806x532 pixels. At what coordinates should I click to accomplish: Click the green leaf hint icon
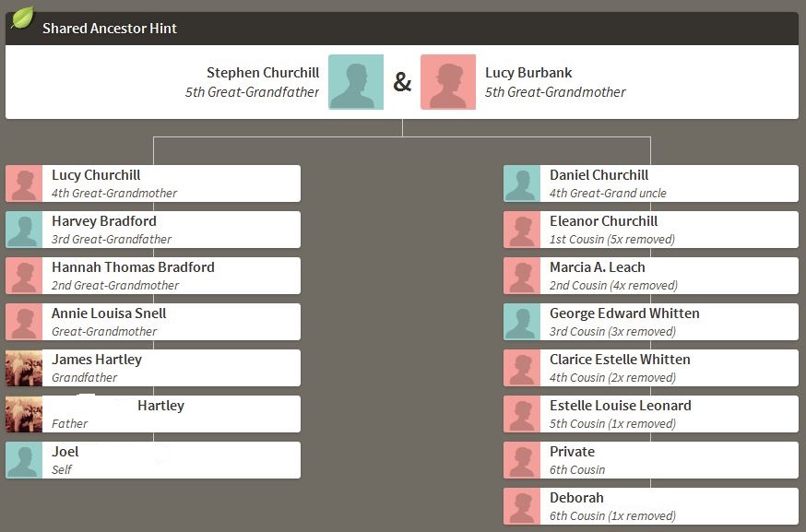click(x=21, y=18)
